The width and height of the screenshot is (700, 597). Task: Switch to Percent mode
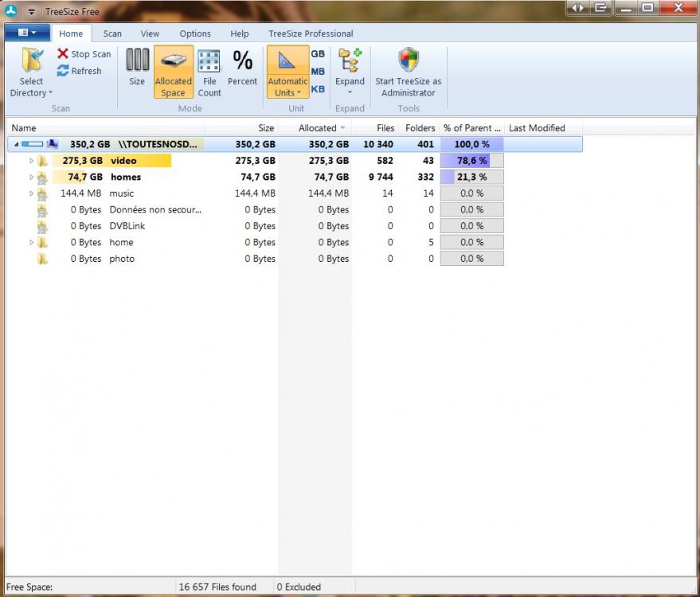242,67
